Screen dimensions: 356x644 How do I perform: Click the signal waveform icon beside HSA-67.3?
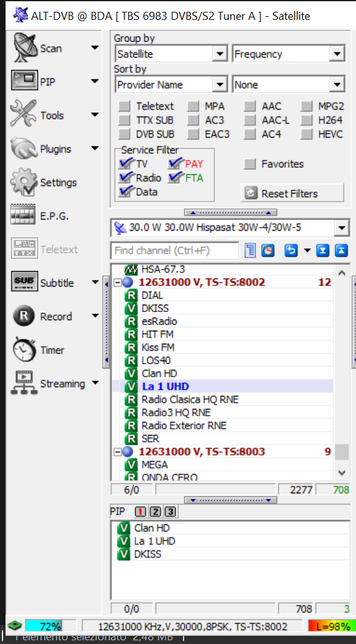pos(131,269)
